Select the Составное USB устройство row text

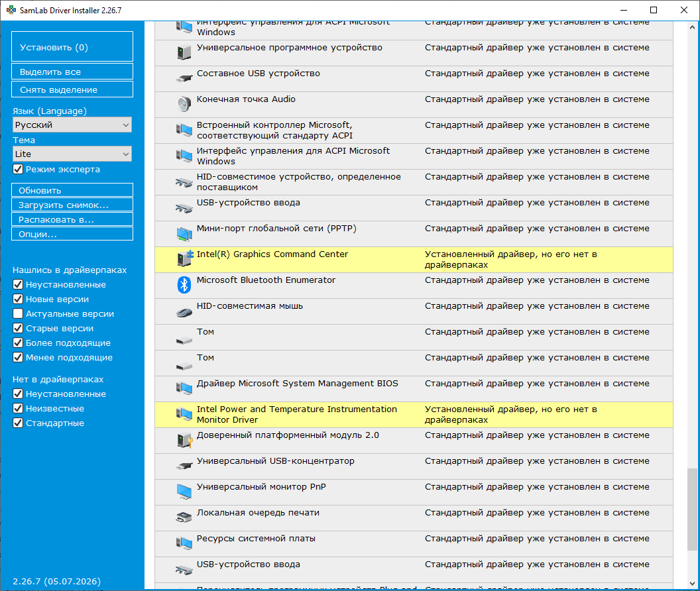259,73
